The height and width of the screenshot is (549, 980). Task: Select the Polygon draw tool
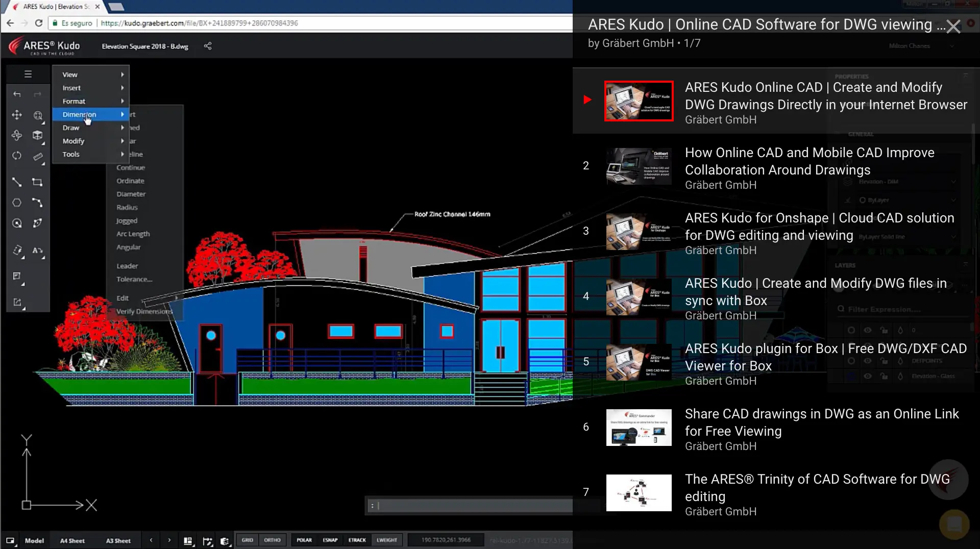[x=17, y=203]
